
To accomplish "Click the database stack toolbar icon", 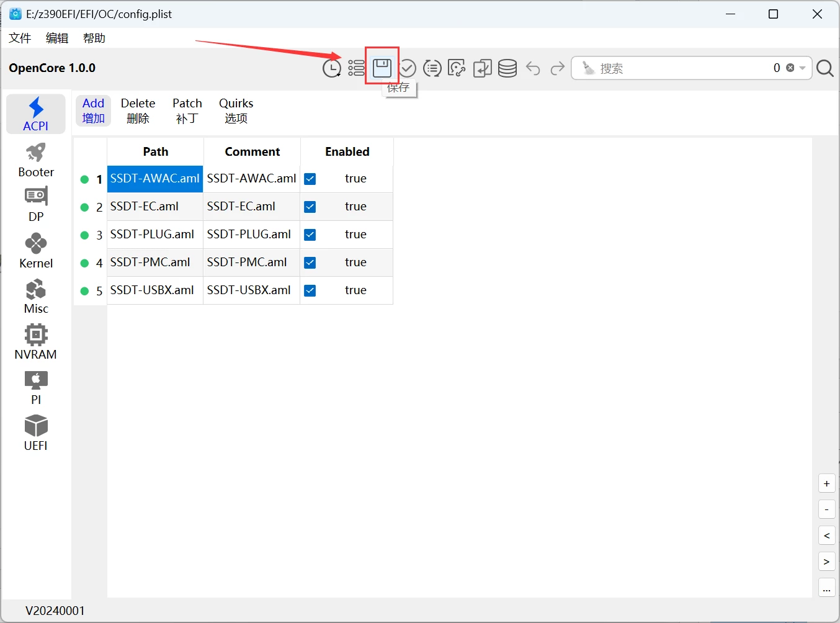I will (x=507, y=68).
